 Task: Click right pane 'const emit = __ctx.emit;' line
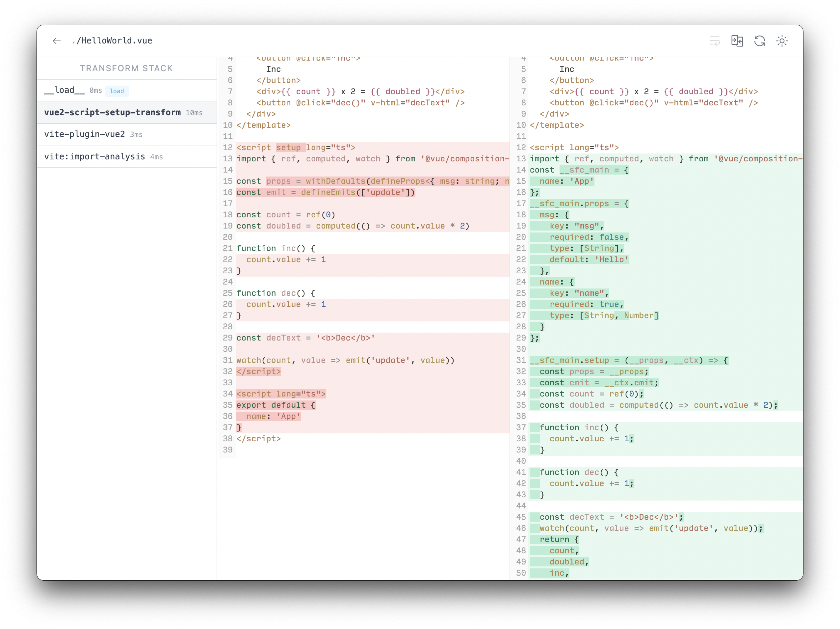[x=599, y=383]
